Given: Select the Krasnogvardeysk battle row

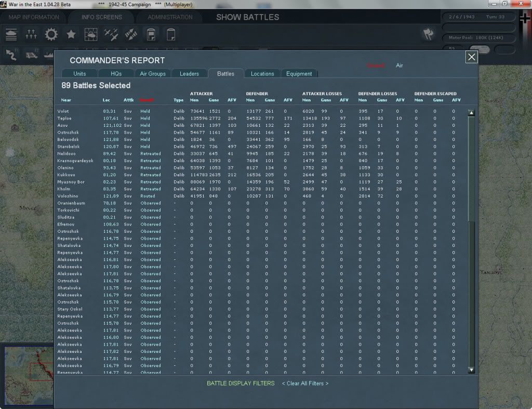Looking at the screenshot, I should pos(261,161).
